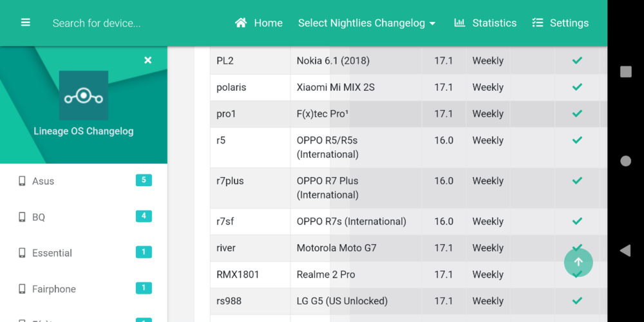
Task: Open the RMX1801 device entry
Action: [x=238, y=274]
